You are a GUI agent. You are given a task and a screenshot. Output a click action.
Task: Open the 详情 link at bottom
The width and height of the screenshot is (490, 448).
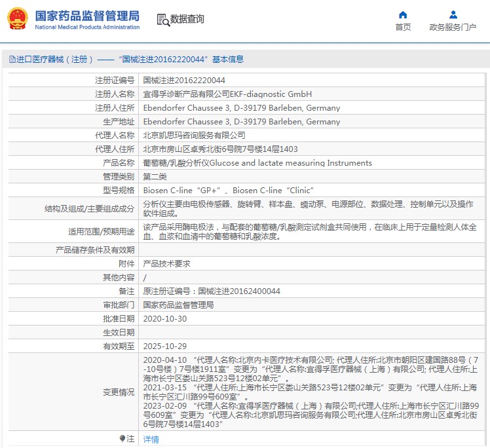[x=151, y=439]
